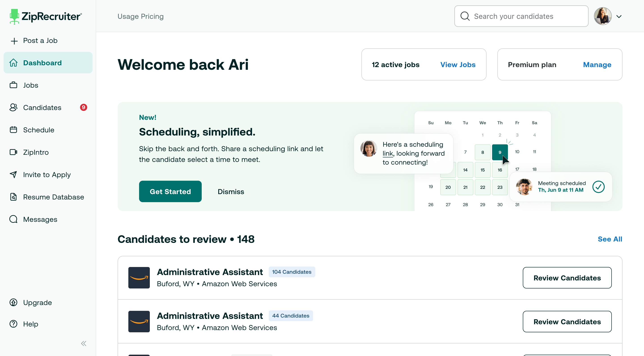Dismiss the scheduling banner
Image resolution: width=644 pixels, height=356 pixels.
(231, 192)
